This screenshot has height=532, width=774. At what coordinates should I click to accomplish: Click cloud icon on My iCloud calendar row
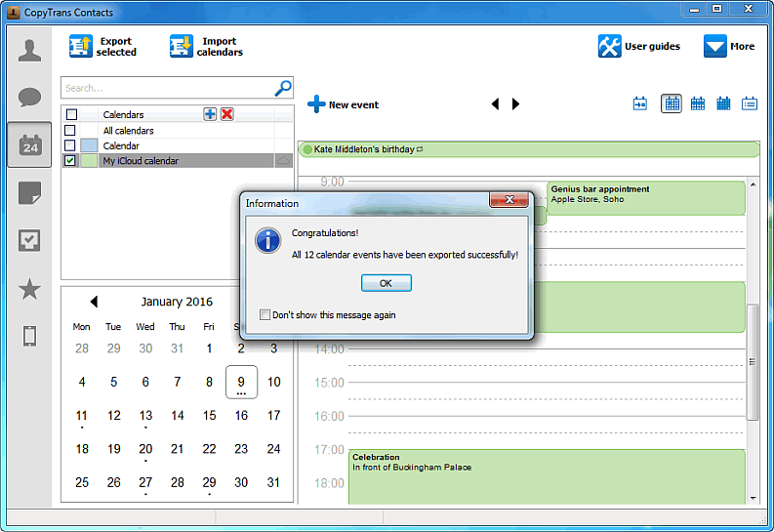[x=283, y=160]
